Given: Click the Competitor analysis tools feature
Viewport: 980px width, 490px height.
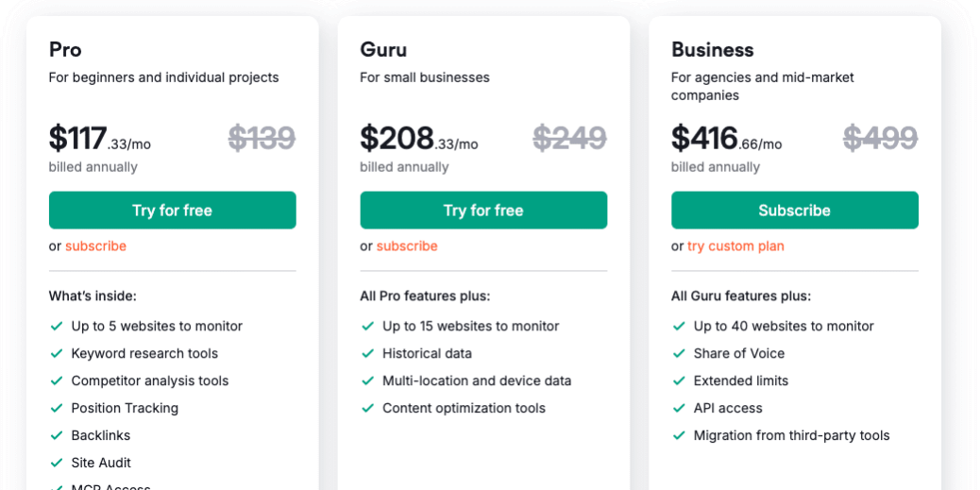Looking at the screenshot, I should 150,381.
